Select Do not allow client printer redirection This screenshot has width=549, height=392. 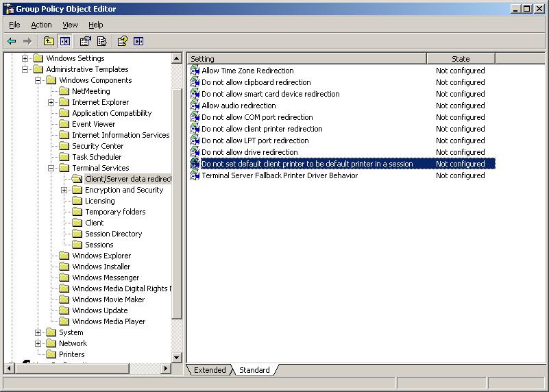pos(262,129)
